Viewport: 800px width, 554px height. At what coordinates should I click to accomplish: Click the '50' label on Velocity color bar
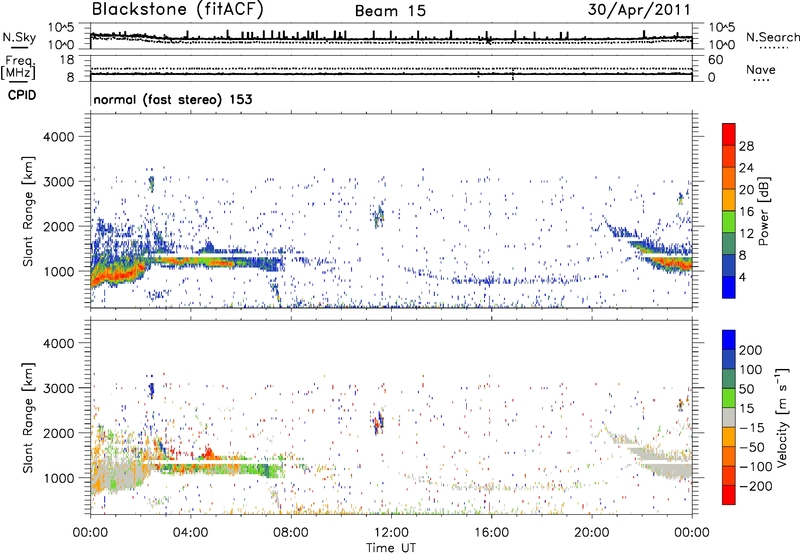[746, 389]
